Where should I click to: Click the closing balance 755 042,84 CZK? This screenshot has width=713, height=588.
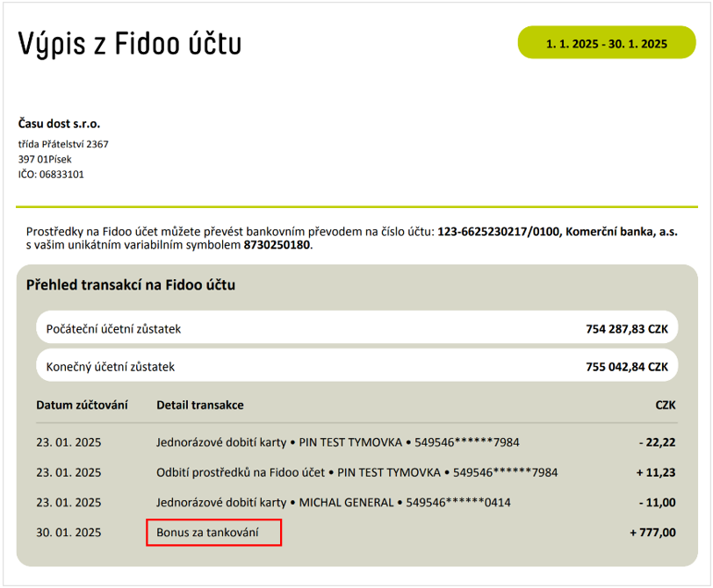pos(627,367)
